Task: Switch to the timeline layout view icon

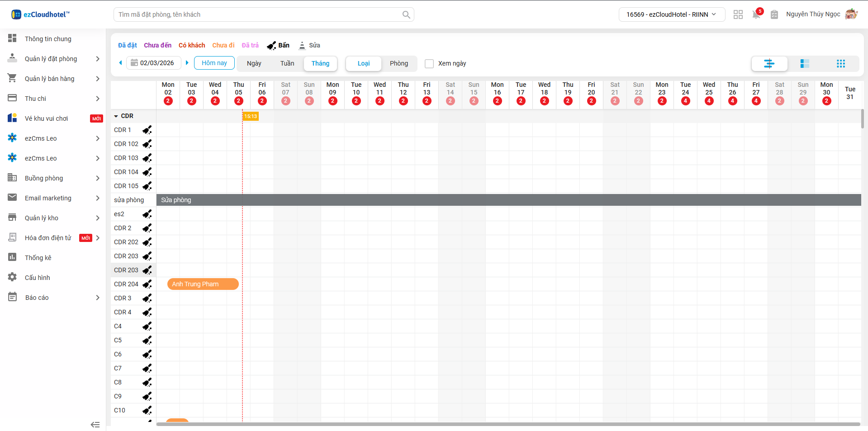Action: click(x=769, y=64)
